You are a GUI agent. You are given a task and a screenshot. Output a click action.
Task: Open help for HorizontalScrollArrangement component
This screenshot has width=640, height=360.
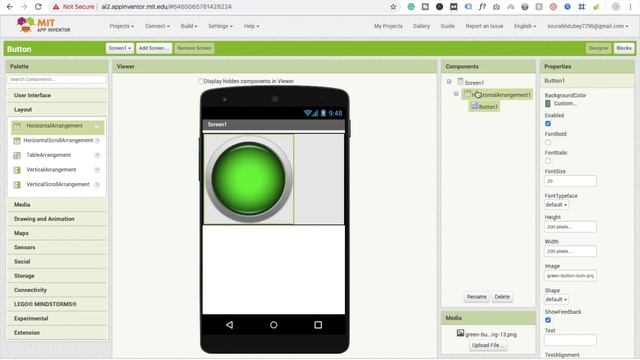pyautogui.click(x=97, y=140)
